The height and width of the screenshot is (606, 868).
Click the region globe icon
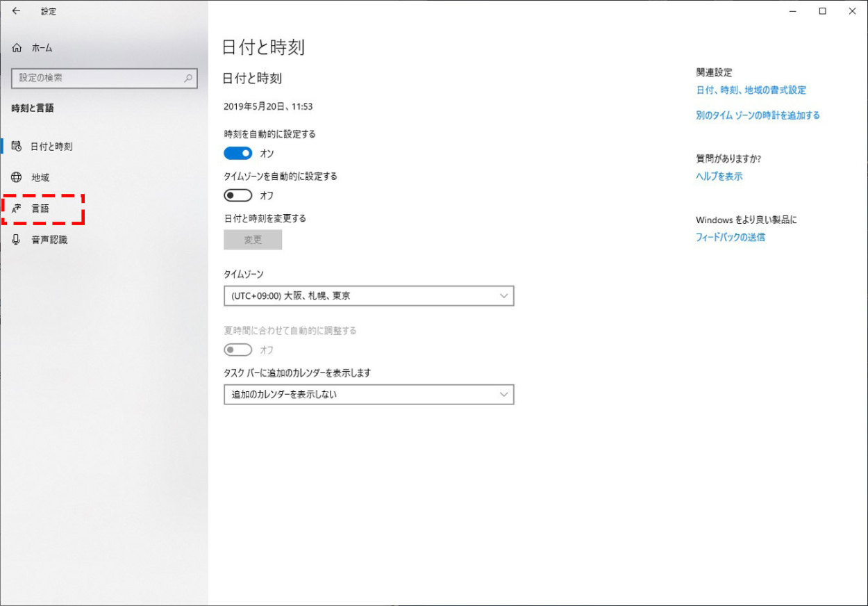click(x=17, y=177)
